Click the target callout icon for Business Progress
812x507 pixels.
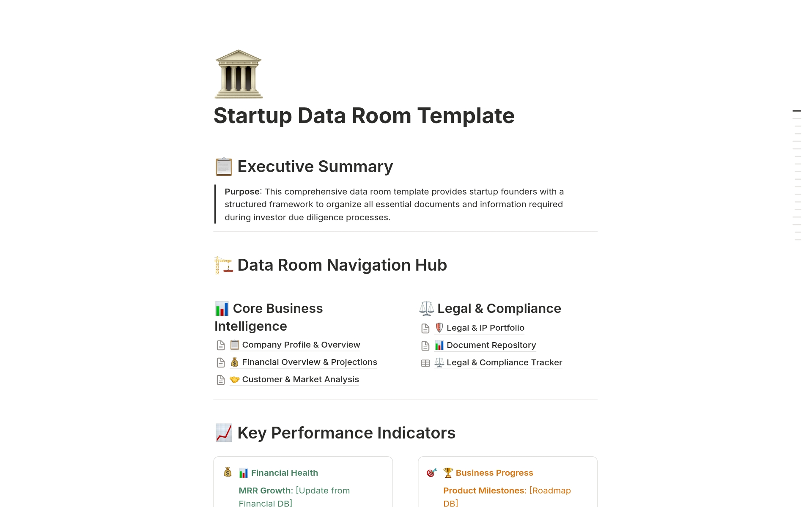coord(432,472)
